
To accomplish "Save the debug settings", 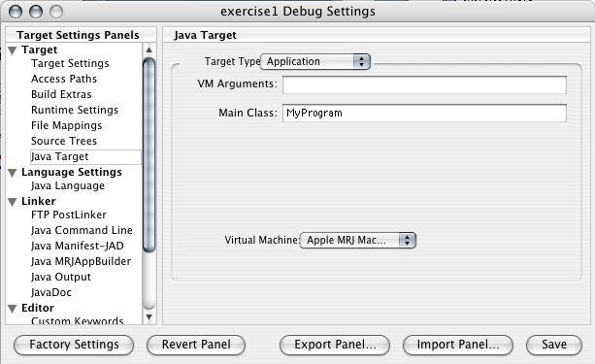I will point(554,345).
